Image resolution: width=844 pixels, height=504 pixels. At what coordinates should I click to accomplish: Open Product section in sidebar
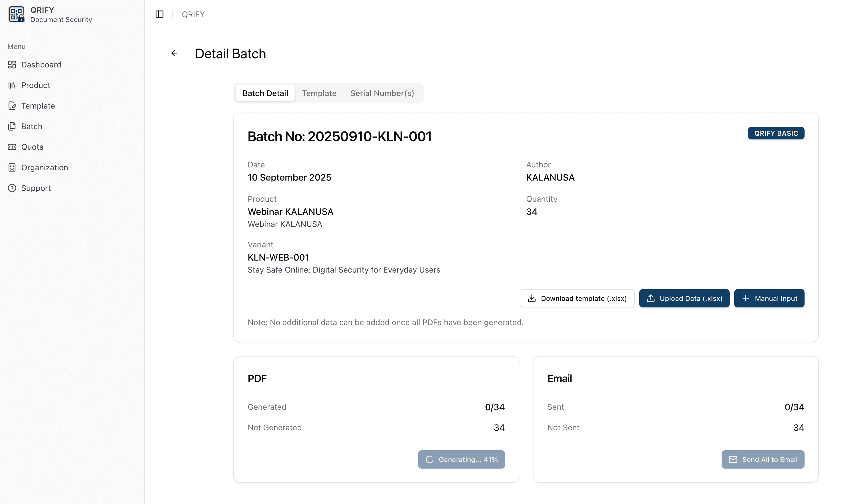[x=35, y=85]
